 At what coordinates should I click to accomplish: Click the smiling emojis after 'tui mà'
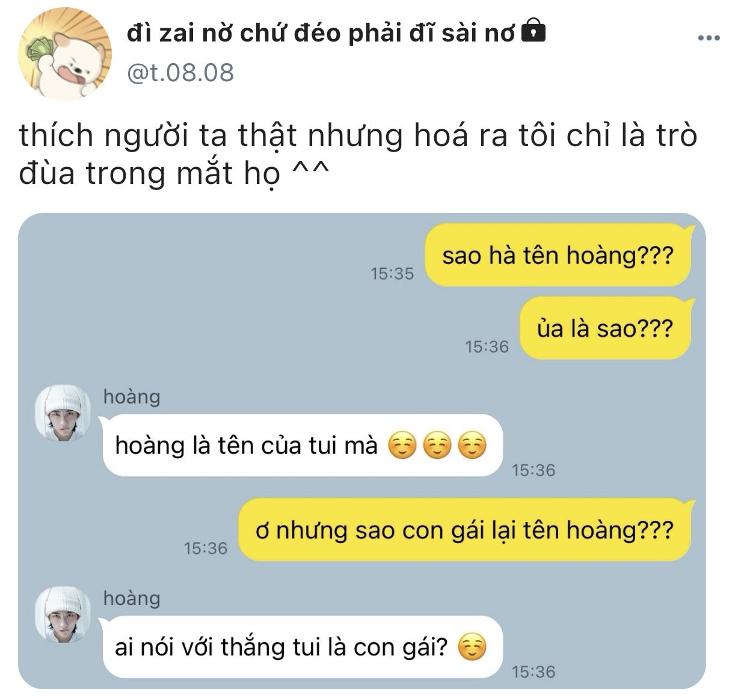pos(437,447)
